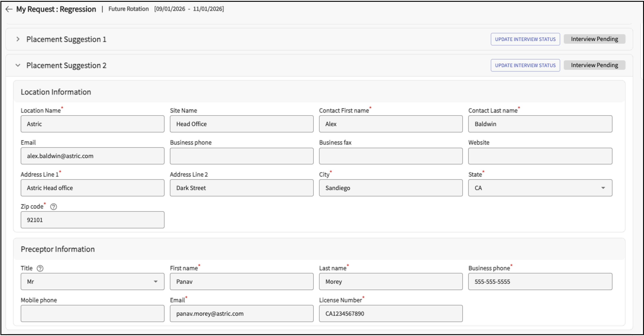Click the rotation date range 09/01/2026 - 11/01/2026
This screenshot has width=644, height=336.
[189, 9]
